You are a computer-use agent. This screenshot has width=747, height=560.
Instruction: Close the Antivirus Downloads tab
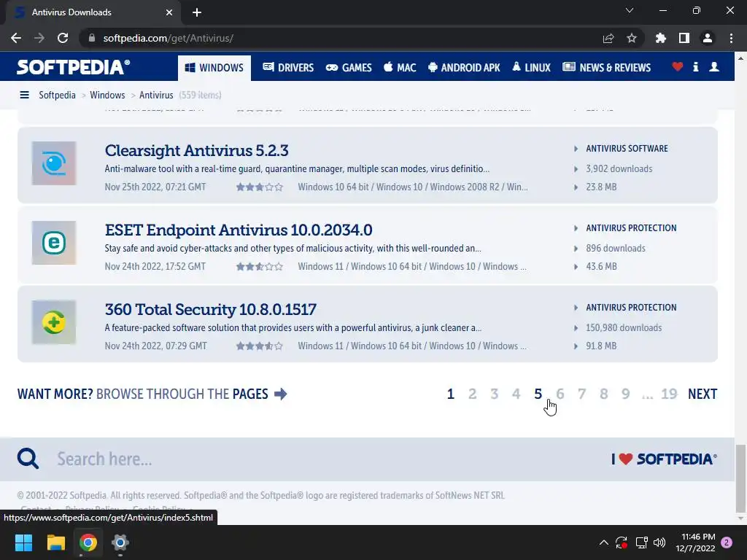[x=169, y=12]
